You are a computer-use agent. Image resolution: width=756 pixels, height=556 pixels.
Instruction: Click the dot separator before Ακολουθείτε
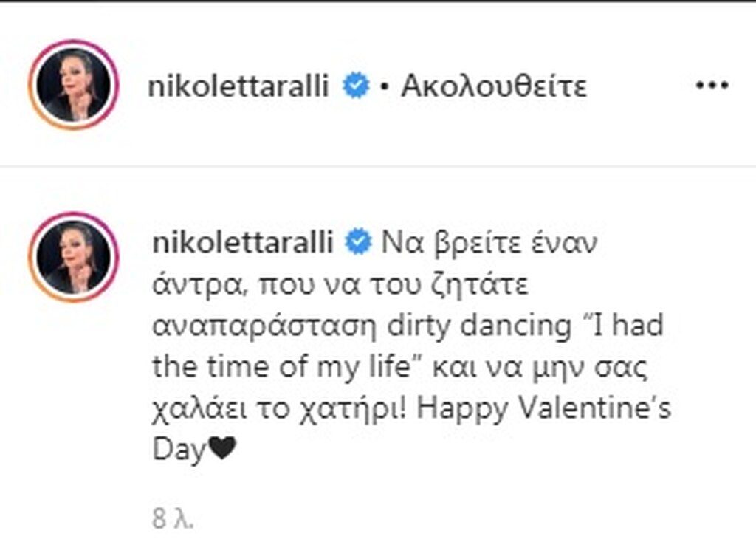(384, 88)
